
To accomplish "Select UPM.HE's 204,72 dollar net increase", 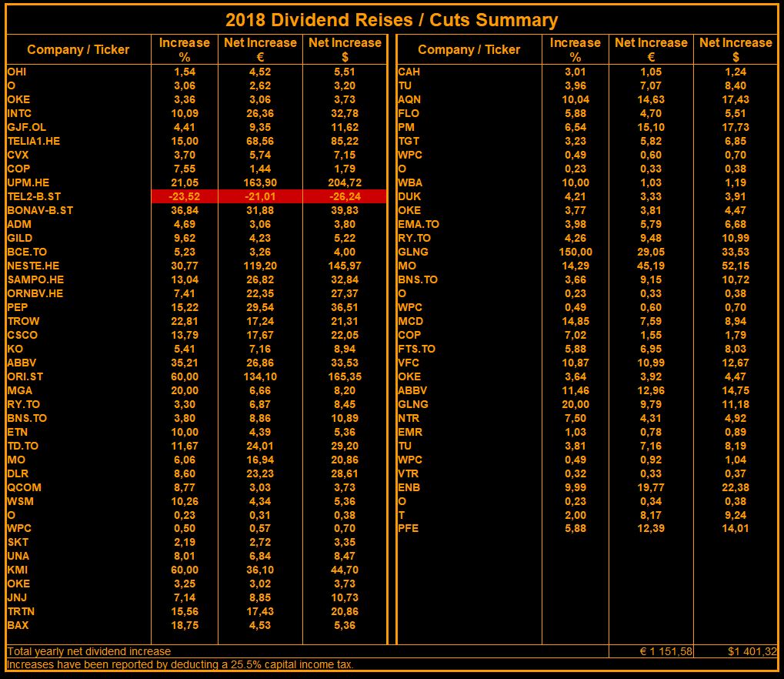I will [345, 182].
